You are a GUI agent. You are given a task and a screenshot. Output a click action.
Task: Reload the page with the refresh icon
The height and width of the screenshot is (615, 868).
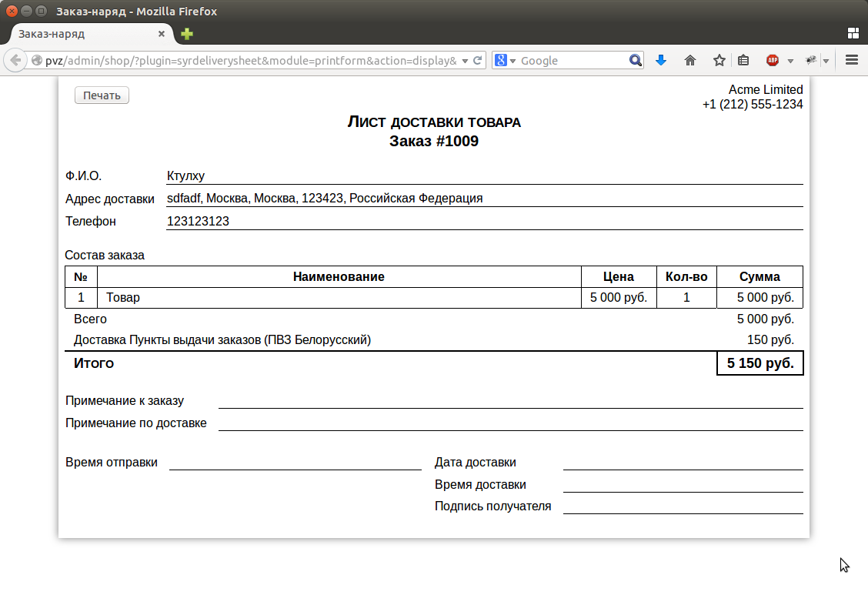[478, 60]
